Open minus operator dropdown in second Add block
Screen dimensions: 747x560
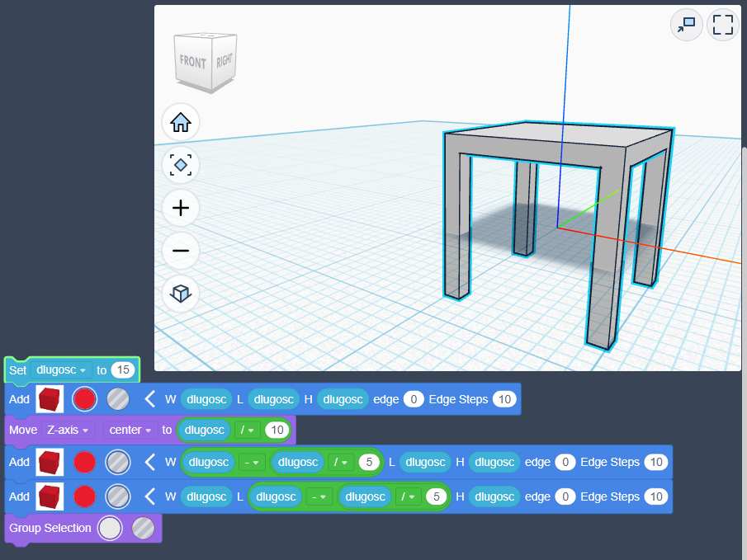coord(252,463)
